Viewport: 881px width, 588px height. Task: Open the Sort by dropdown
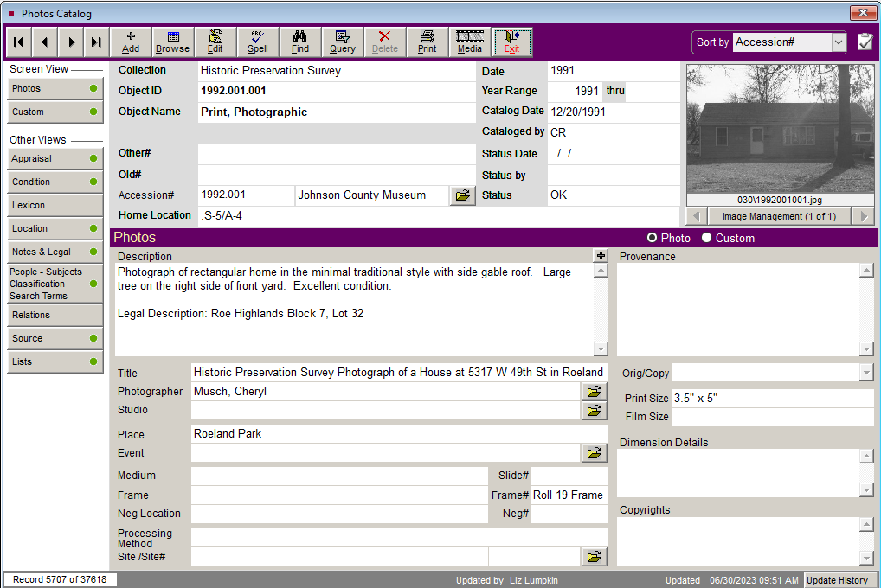(x=838, y=42)
